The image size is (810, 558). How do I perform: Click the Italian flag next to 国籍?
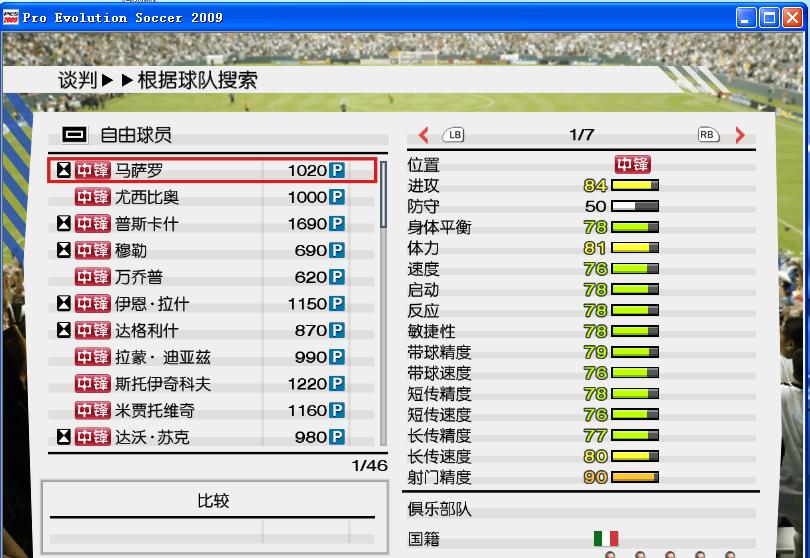(x=606, y=538)
